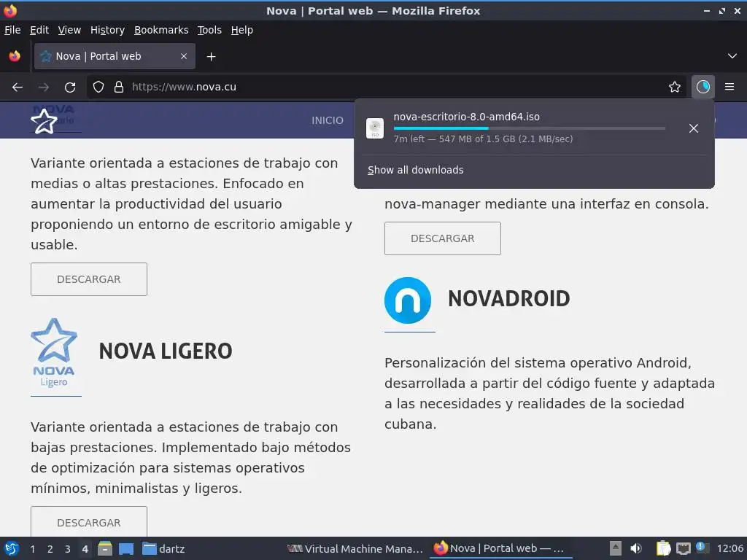Click DESCARGAR under escritorio description
The height and width of the screenshot is (560, 747).
coord(89,279)
